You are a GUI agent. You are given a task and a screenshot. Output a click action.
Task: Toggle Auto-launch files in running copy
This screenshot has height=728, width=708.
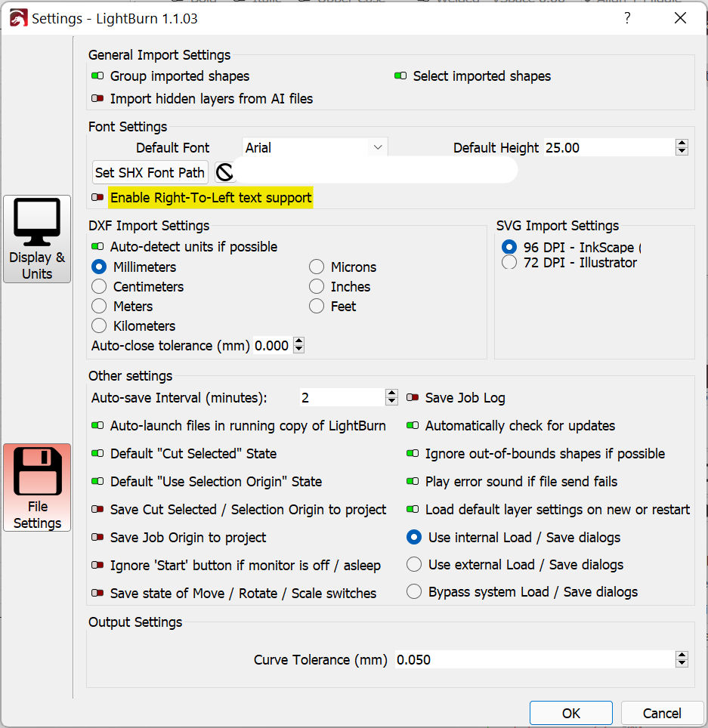click(x=97, y=425)
